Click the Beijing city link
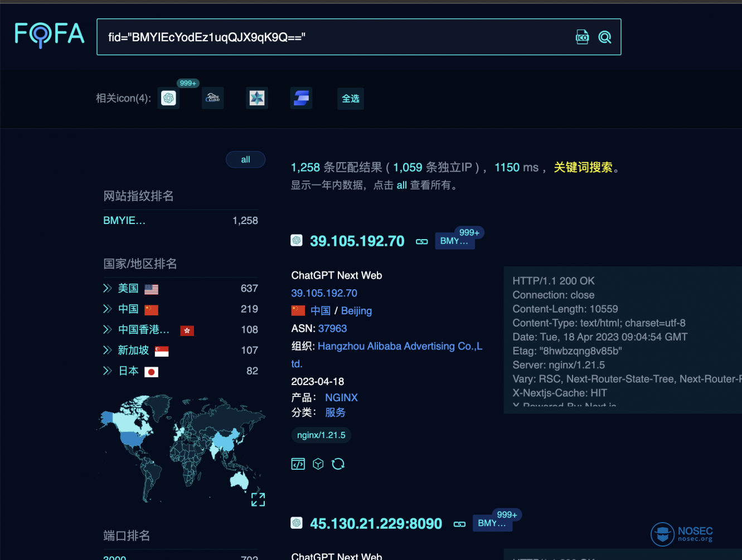The height and width of the screenshot is (560, 742). click(x=356, y=311)
